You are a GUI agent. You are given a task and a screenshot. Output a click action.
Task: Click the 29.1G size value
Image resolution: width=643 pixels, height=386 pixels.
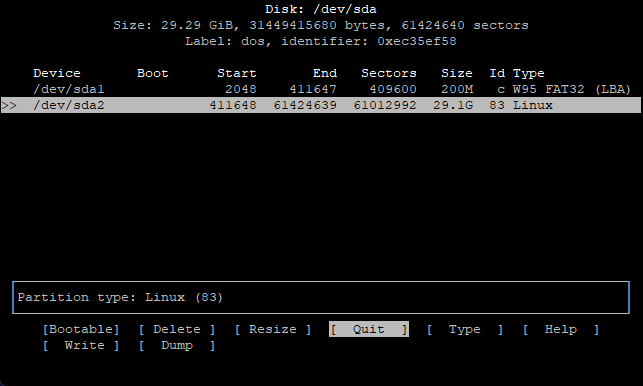[453, 105]
